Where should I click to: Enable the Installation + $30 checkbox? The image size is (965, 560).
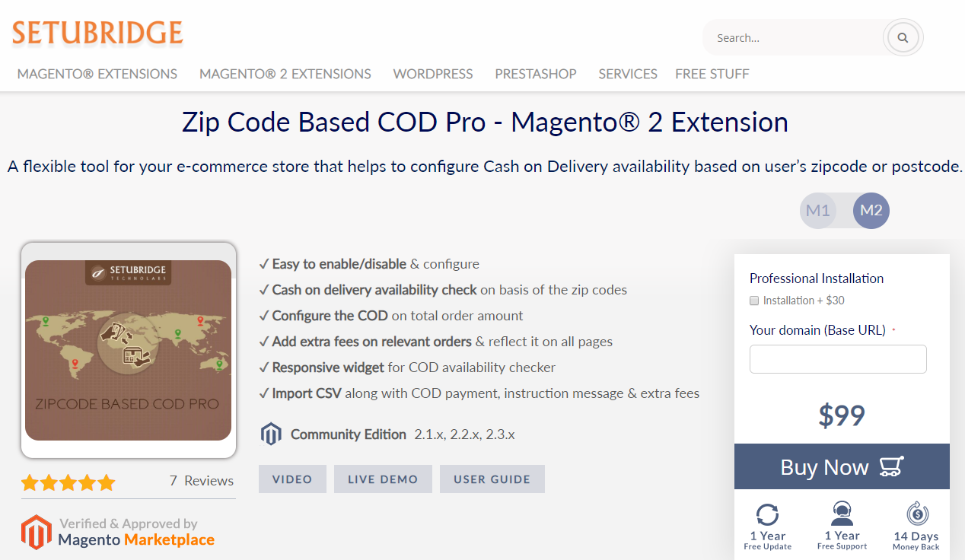(753, 300)
